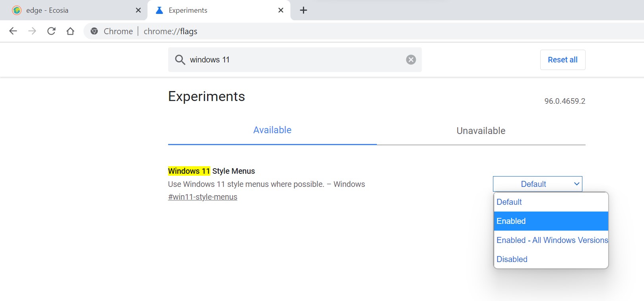Click the version number 96.0.4659.2
The height and width of the screenshot is (301, 644).
tap(565, 101)
